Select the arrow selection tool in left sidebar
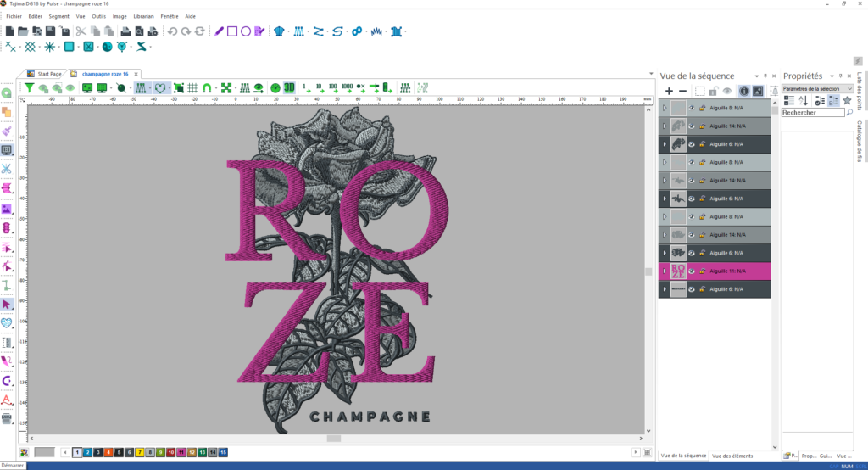868x470 pixels. pos(7,305)
